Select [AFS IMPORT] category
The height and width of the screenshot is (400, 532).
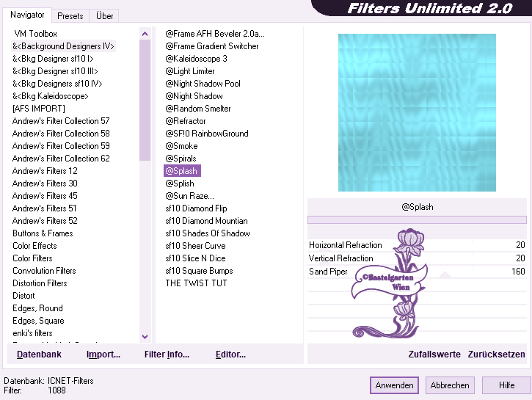click(x=38, y=109)
